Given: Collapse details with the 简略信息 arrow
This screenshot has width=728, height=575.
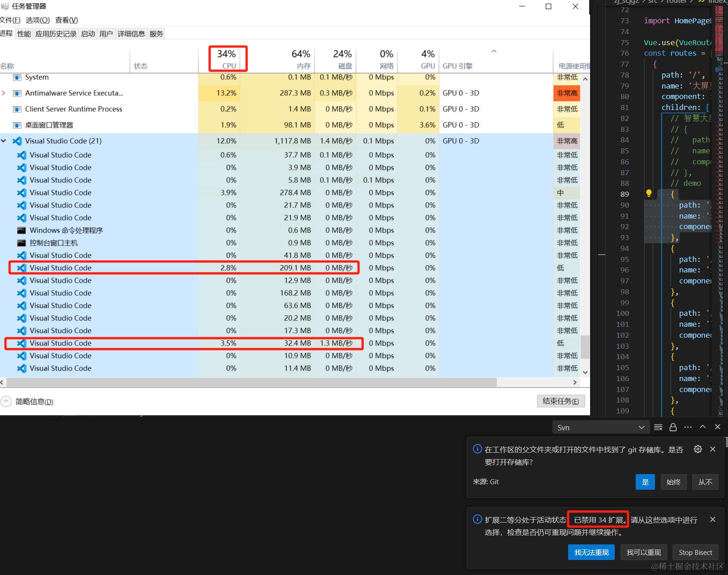Looking at the screenshot, I should click(x=6, y=402).
